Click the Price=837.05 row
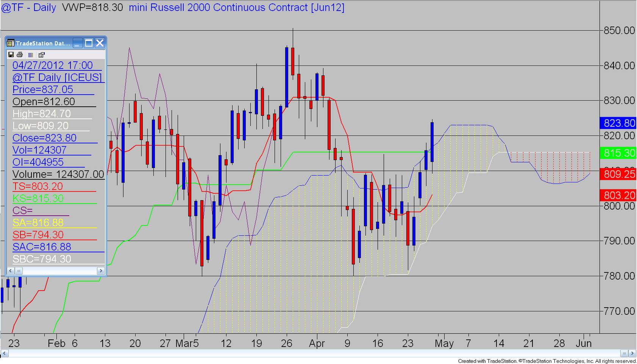The image size is (637, 364). 43,89
